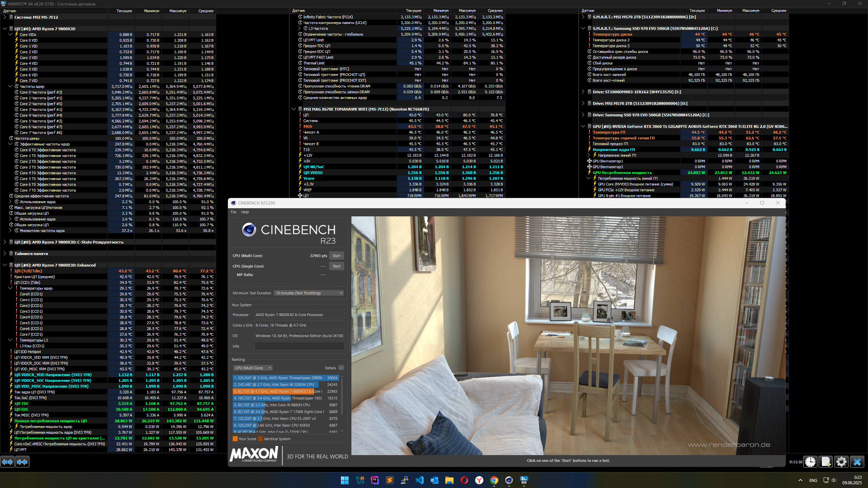Start the CPU Multi Core test
The width and height of the screenshot is (868, 488).
point(336,256)
